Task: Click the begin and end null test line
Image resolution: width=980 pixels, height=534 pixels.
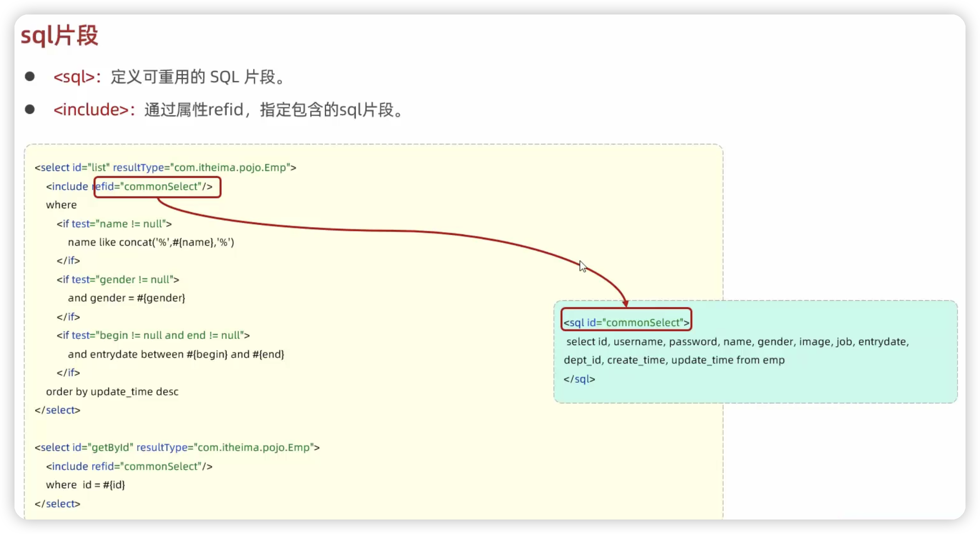Action: tap(153, 335)
